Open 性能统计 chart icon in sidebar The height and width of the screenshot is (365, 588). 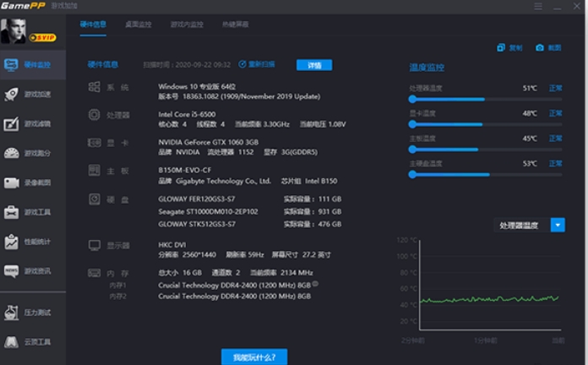[x=11, y=242]
